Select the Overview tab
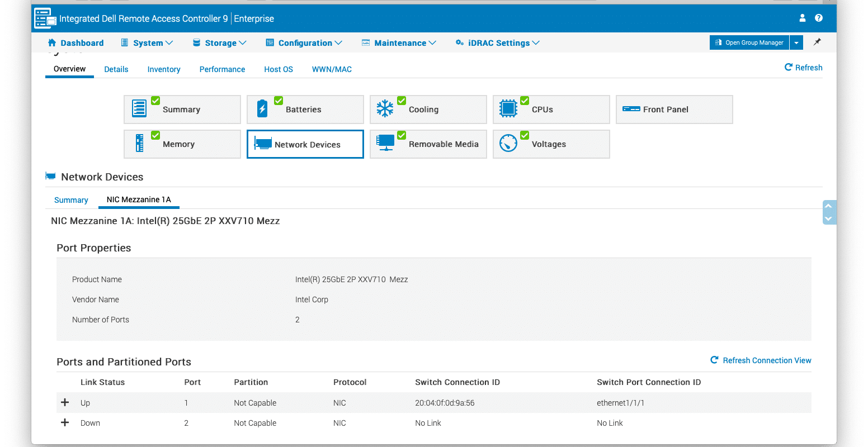 point(69,69)
